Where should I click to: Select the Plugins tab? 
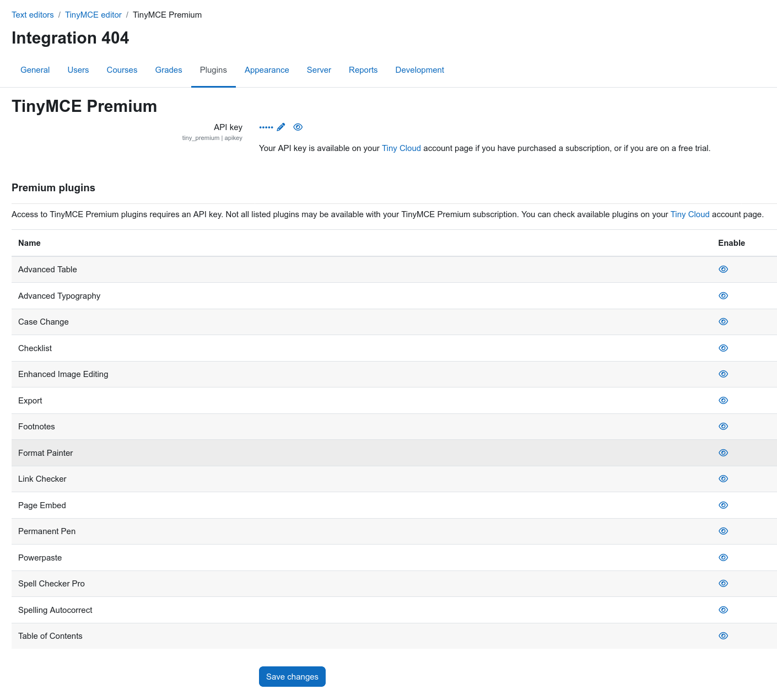(x=213, y=70)
